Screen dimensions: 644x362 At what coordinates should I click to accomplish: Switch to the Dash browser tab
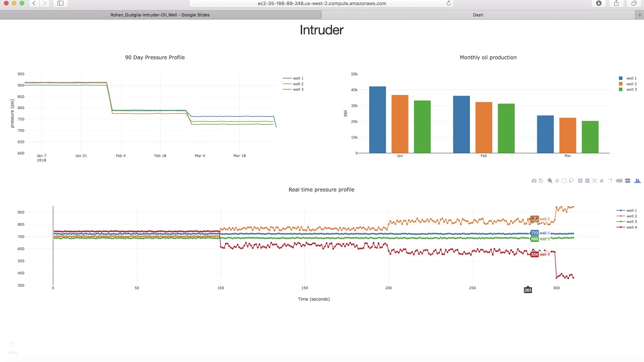478,15
